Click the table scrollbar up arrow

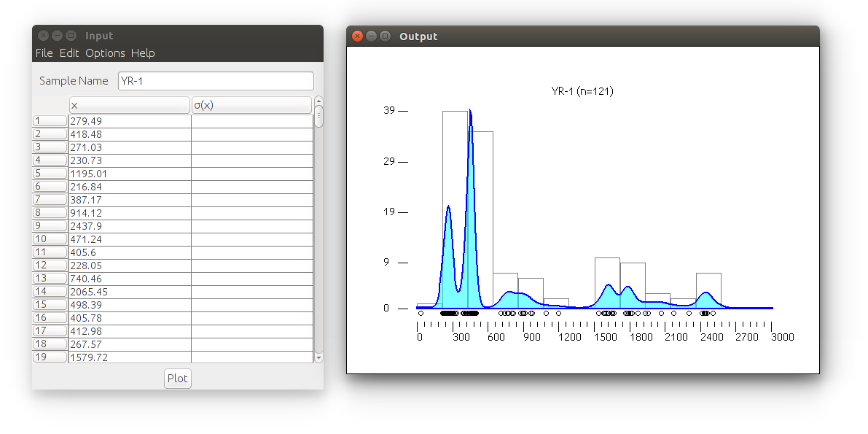tap(318, 101)
